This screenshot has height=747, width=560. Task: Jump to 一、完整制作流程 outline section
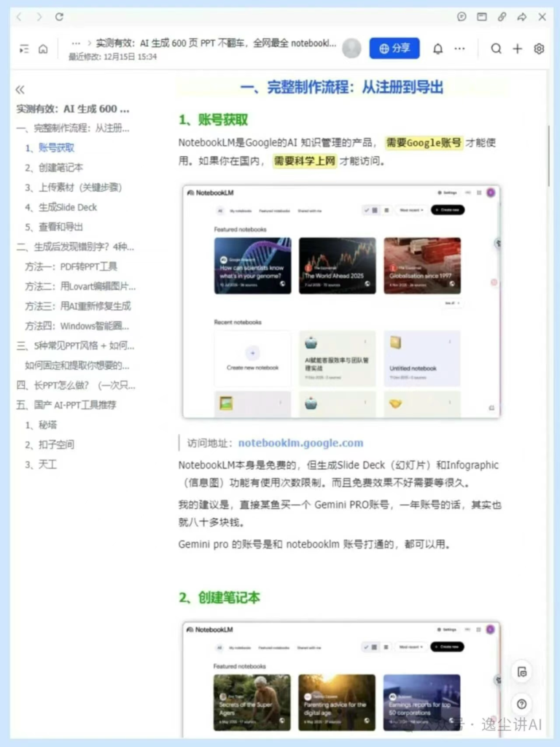coord(72,128)
